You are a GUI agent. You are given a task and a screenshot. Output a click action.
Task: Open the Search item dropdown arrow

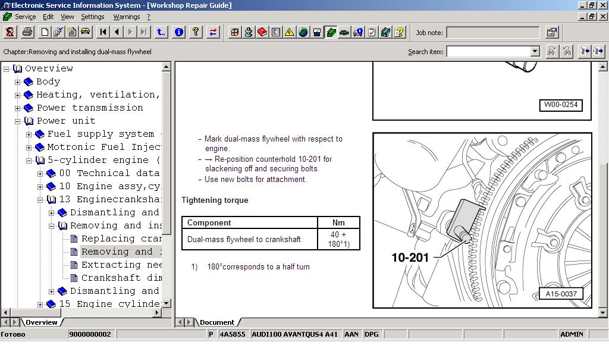(x=535, y=52)
